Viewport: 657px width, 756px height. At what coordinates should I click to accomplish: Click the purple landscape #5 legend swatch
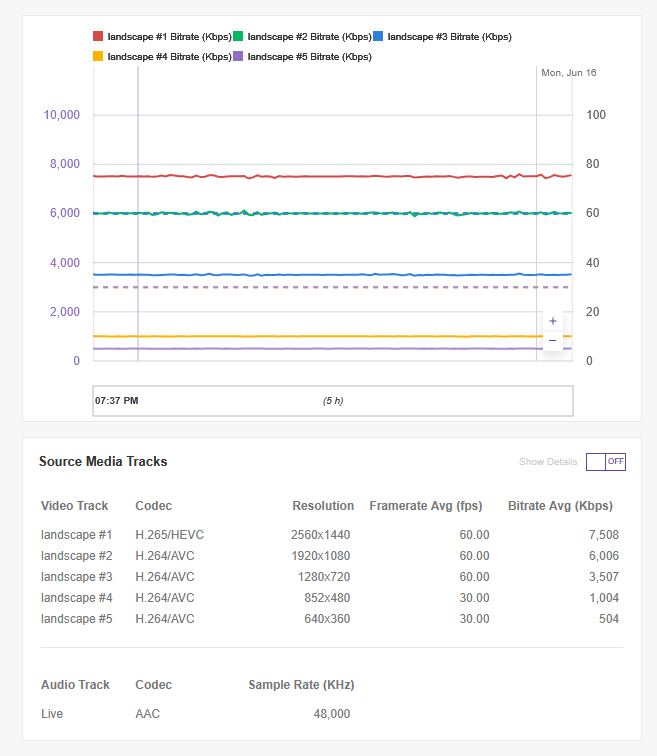(238, 57)
